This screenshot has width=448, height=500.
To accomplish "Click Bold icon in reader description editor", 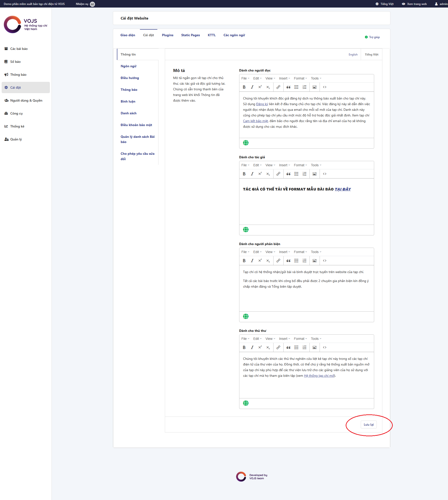I will coord(244,87).
